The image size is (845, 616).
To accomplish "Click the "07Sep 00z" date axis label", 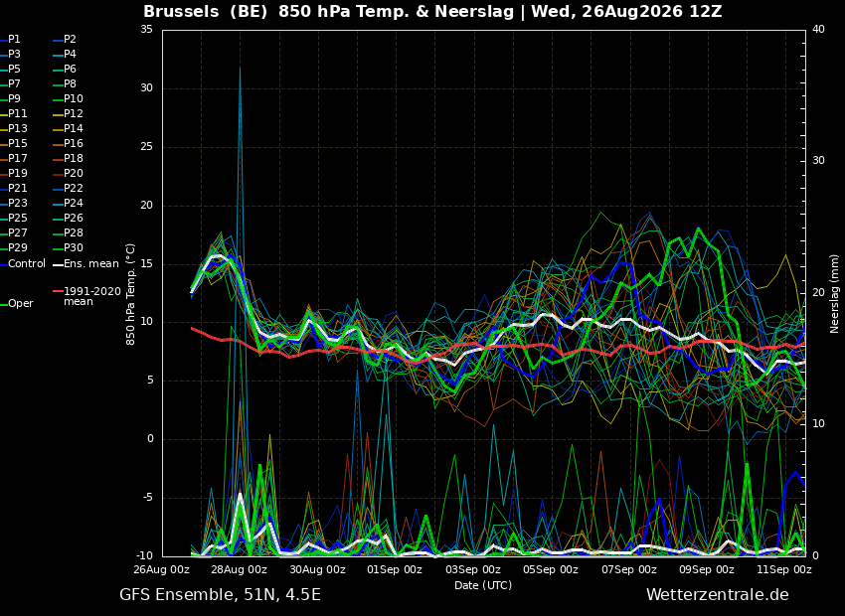I will 629,569.
